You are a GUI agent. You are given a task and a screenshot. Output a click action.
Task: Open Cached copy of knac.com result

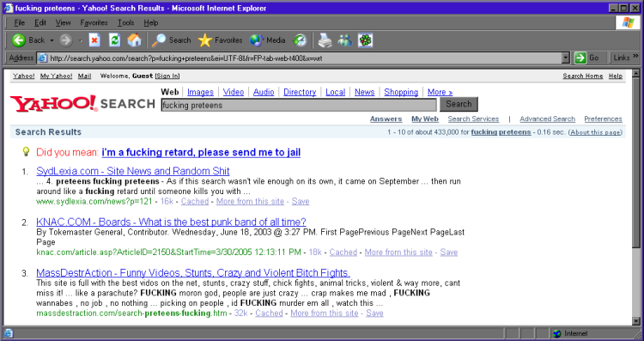(343, 253)
